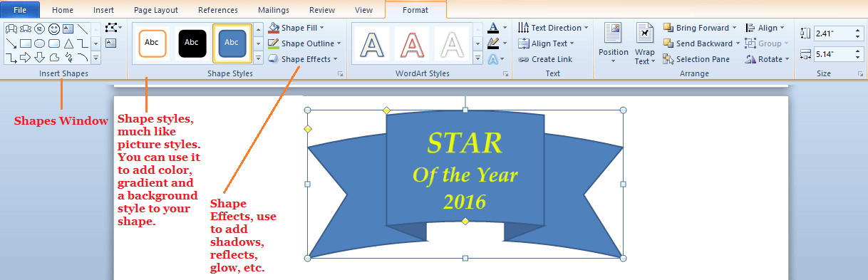Select the right arrow shape
This screenshot has height=280, width=868.
(25, 56)
